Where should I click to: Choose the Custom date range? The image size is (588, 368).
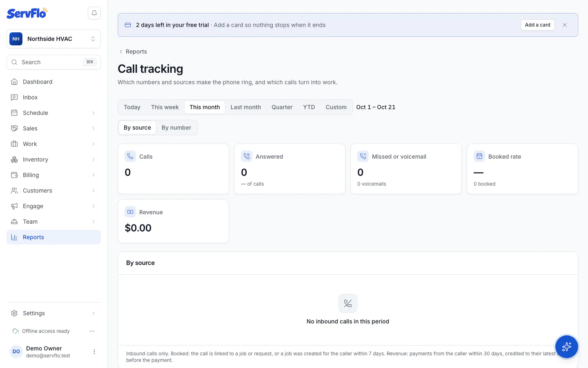point(336,107)
